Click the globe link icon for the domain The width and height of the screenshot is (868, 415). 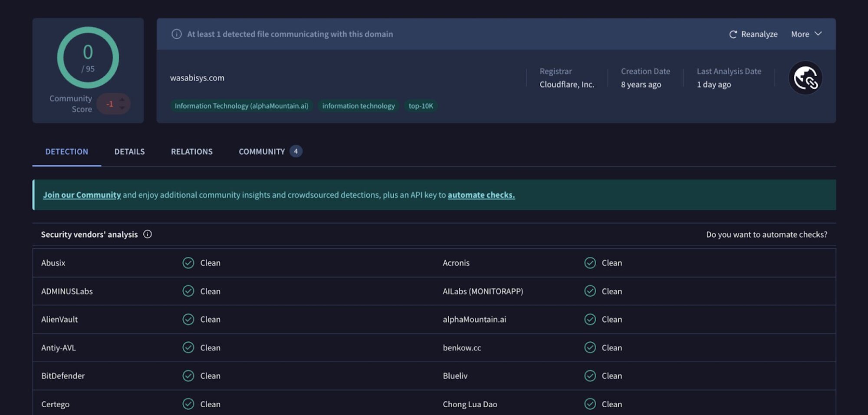(x=805, y=78)
